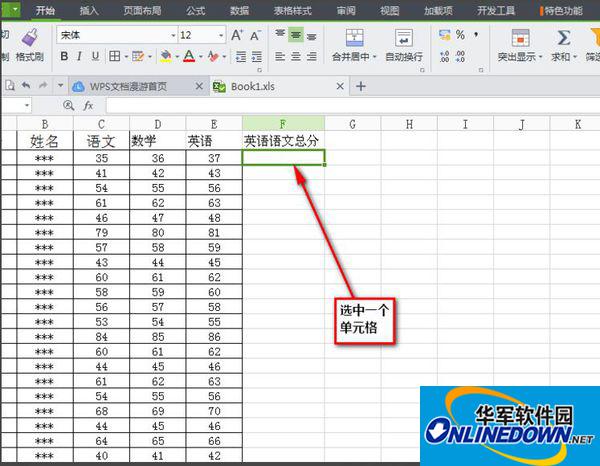Click the 自动换行 wrap text button
The height and width of the screenshot is (466, 600).
click(x=404, y=45)
